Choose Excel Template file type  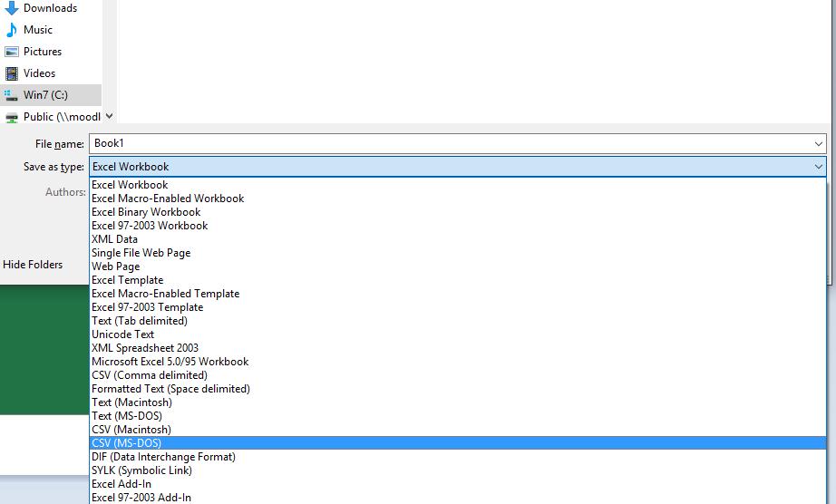click(x=458, y=280)
